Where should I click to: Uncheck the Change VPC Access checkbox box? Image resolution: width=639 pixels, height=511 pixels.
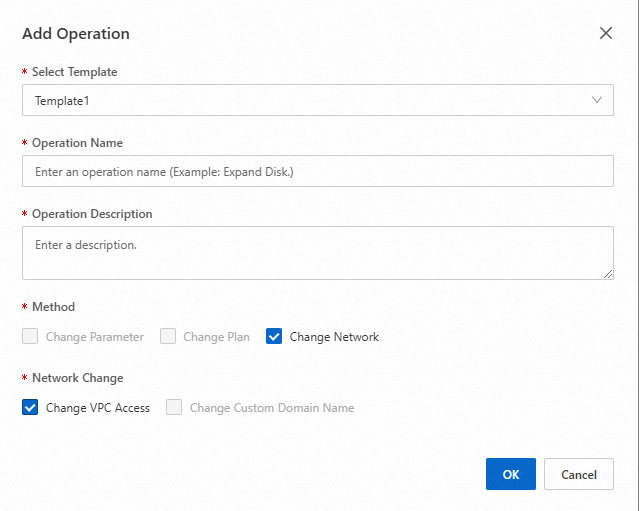click(x=30, y=408)
